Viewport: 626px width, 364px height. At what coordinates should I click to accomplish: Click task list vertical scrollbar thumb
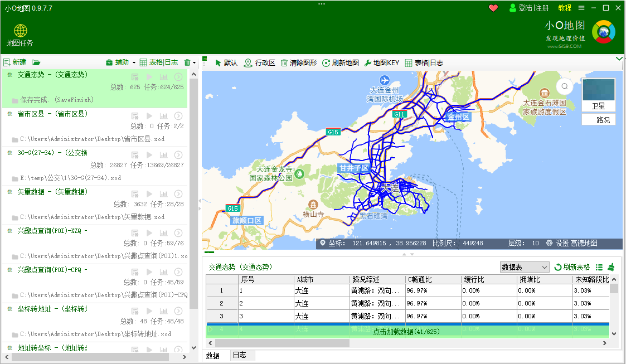(193, 193)
